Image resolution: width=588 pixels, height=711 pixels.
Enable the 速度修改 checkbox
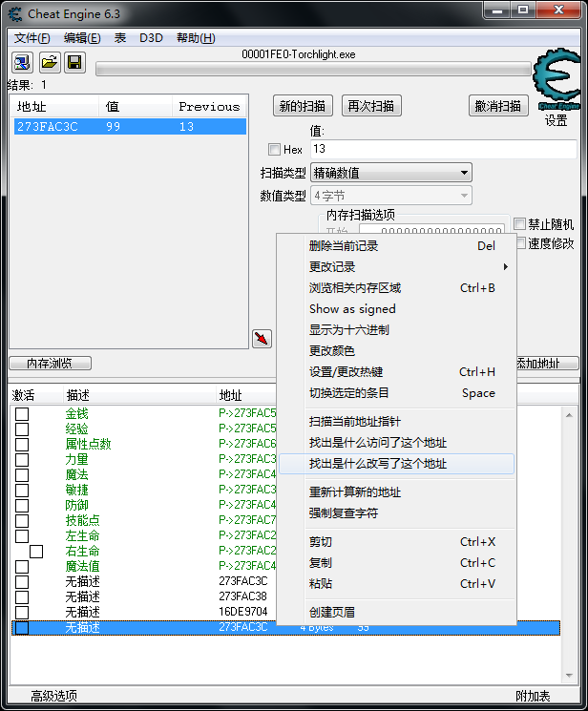[520, 243]
